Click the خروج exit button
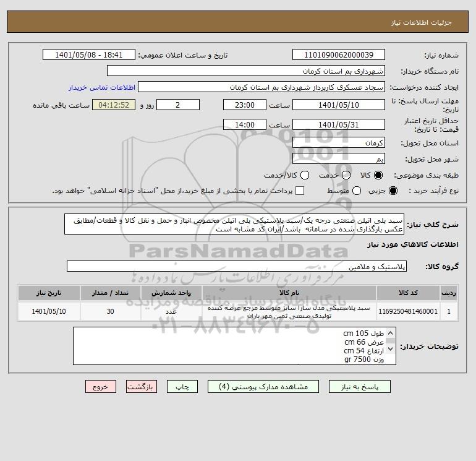Image resolution: width=476 pixels, height=461 pixels. (101, 387)
